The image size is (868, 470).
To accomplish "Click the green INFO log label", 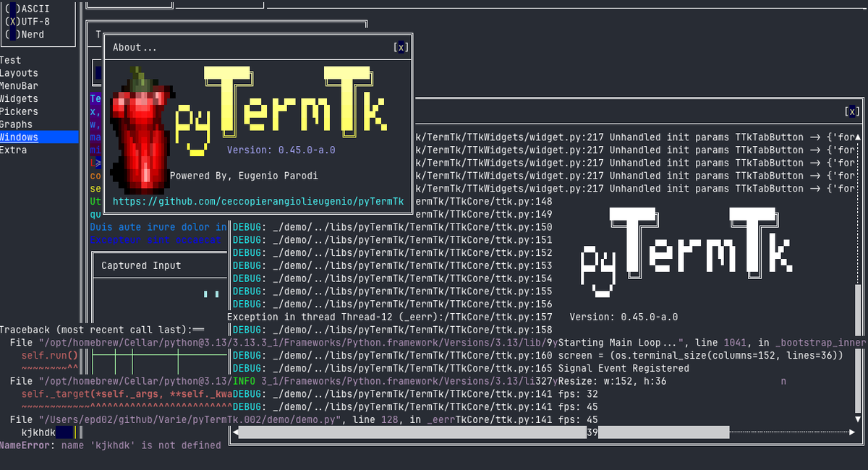I will click(x=244, y=381).
